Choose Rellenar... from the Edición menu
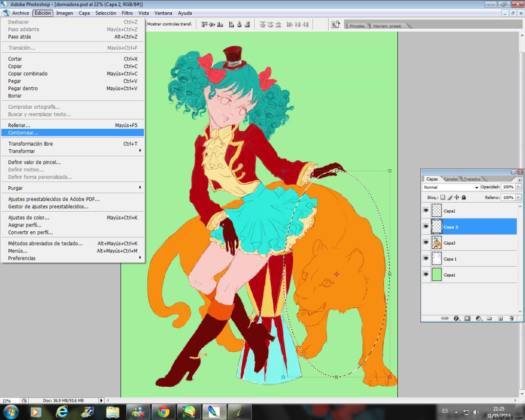The image size is (525, 420). pyautogui.click(x=72, y=125)
